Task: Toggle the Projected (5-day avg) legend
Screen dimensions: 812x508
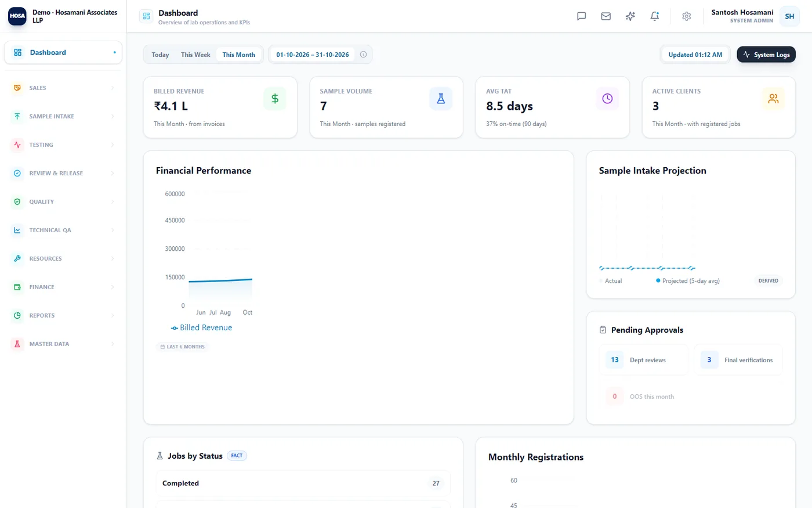Action: tap(688, 281)
